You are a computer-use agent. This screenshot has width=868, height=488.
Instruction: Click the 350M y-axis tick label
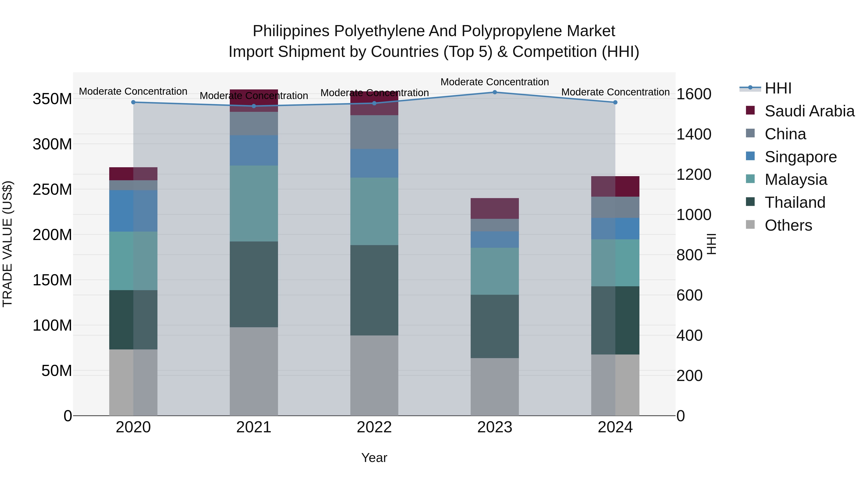pos(52,99)
